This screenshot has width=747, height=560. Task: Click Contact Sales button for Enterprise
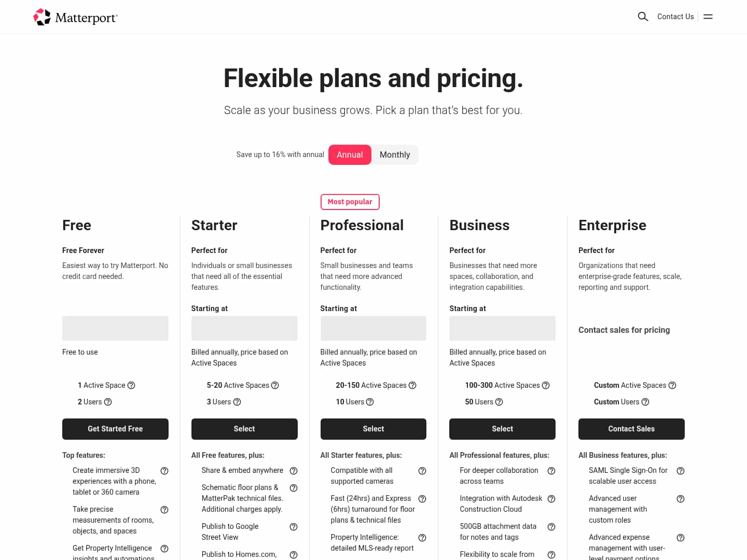(631, 429)
